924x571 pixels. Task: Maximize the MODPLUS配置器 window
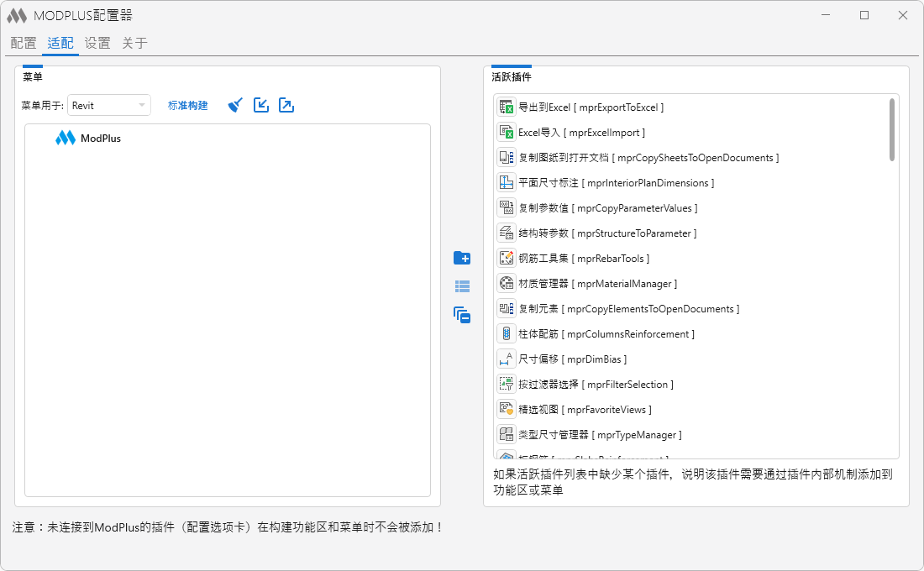(x=864, y=15)
